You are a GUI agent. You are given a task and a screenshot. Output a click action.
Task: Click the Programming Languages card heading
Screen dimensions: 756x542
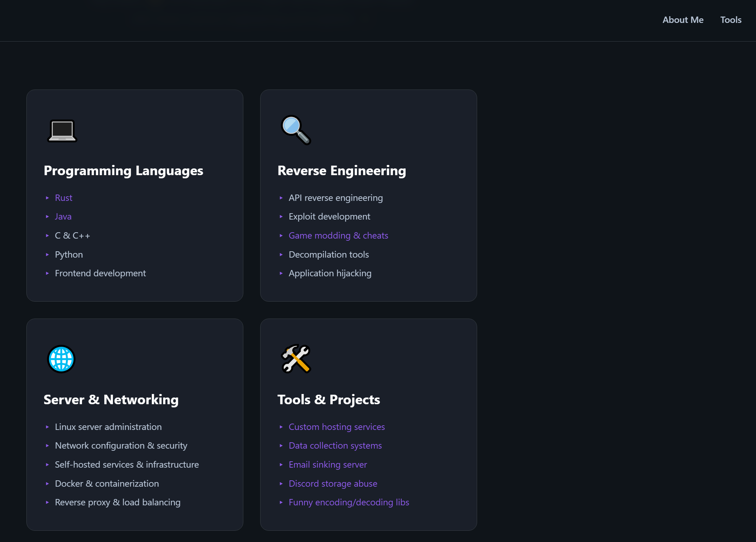(123, 171)
